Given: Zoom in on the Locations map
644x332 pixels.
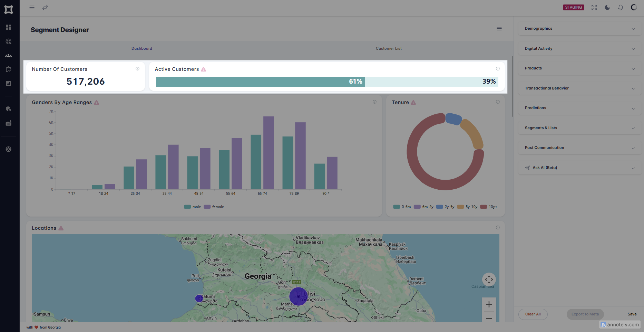Looking at the screenshot, I should (489, 304).
